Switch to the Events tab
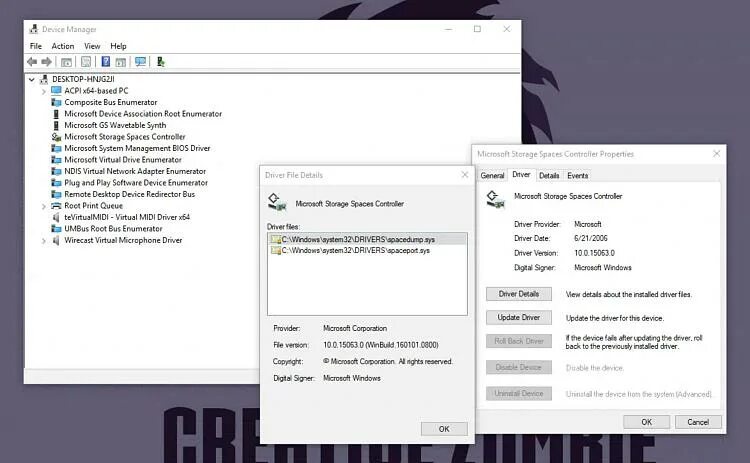 (x=577, y=176)
